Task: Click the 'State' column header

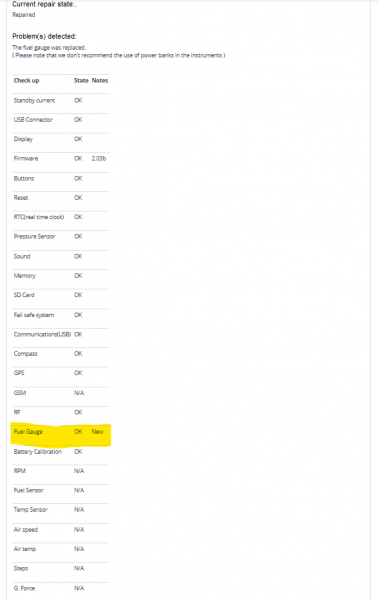Action: coord(81,80)
